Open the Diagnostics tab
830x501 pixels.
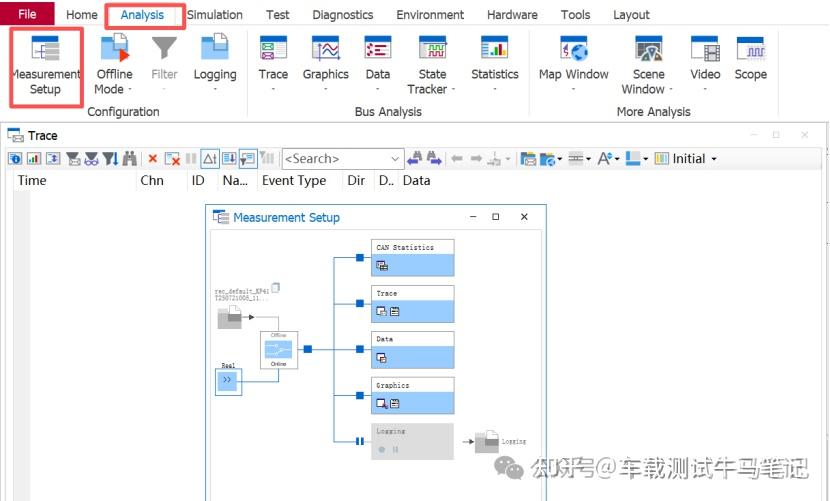[342, 15]
